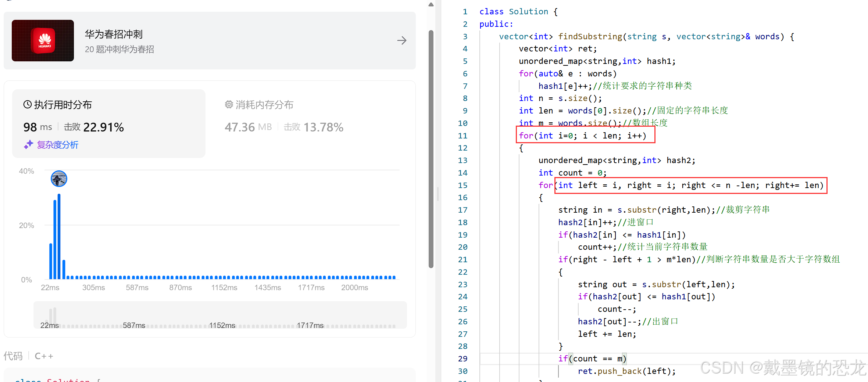Click the 'unordered_map<string,int> hash1;' line
868x382 pixels.
597,61
